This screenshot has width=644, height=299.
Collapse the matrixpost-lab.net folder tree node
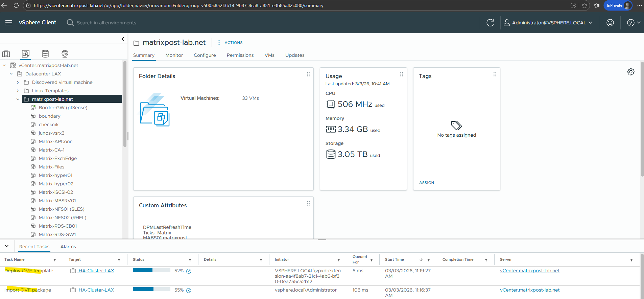[x=18, y=99]
